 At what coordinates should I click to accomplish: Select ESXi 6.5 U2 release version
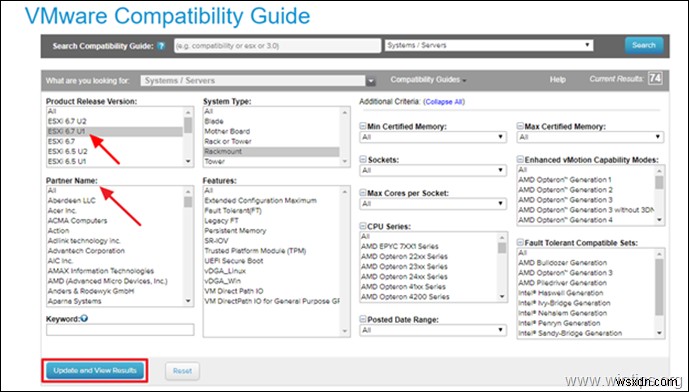pyautogui.click(x=114, y=152)
